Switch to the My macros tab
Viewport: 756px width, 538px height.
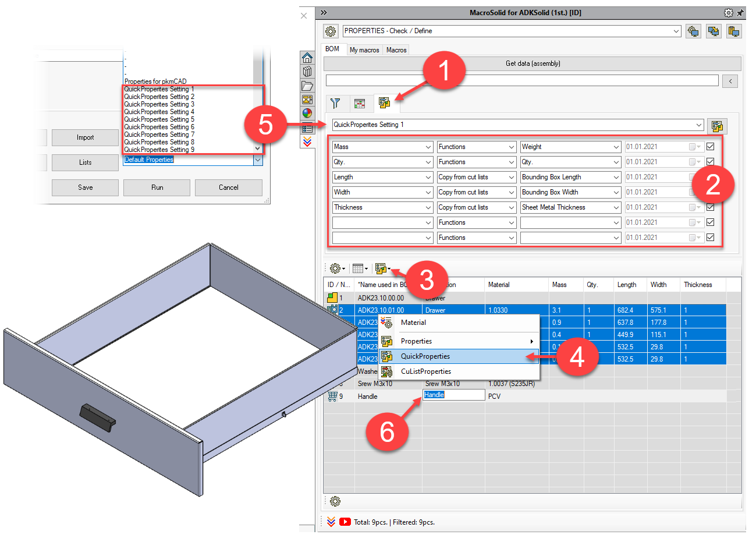point(364,50)
